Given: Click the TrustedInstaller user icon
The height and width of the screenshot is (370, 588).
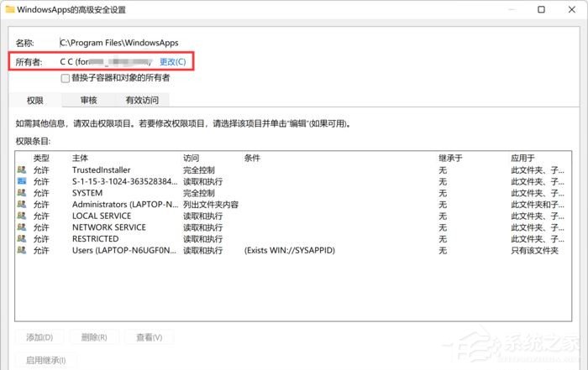Looking at the screenshot, I should click(x=21, y=170).
